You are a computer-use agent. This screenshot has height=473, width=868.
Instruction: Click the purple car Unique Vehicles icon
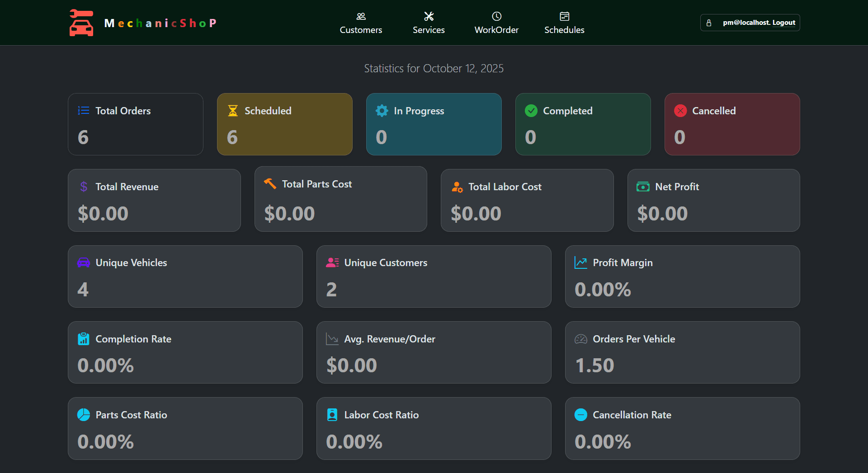tap(84, 262)
